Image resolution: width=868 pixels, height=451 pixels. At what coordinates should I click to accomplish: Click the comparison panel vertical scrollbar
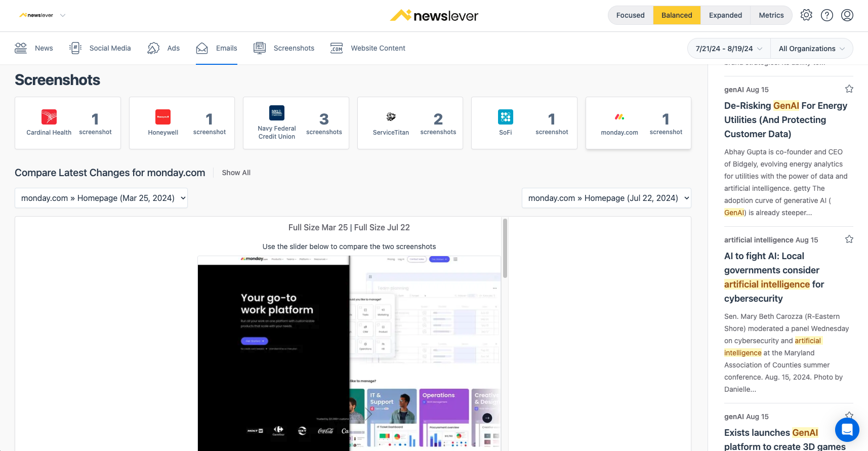tap(505, 248)
